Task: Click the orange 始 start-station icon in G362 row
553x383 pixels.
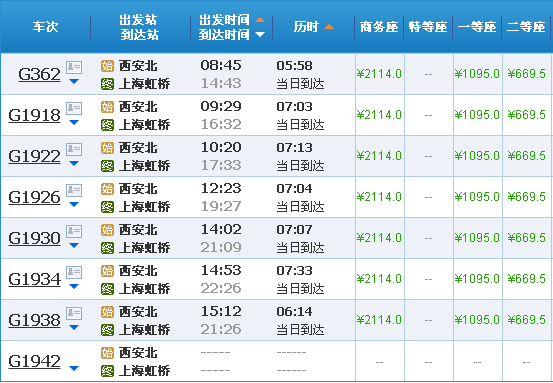Action: 107,66
